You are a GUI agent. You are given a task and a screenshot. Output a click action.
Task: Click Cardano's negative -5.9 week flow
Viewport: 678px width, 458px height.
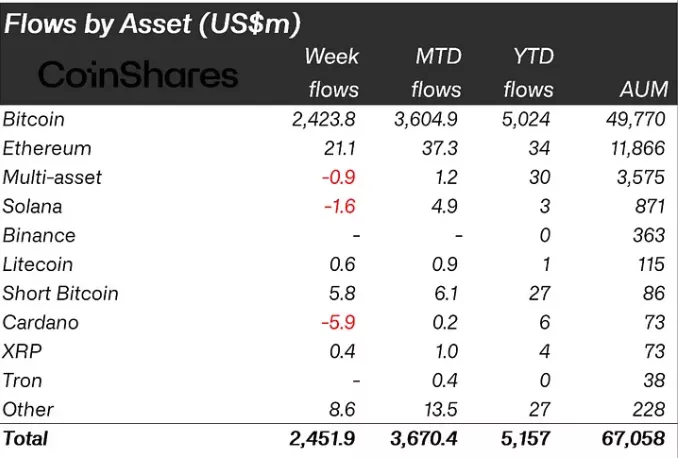(340, 322)
